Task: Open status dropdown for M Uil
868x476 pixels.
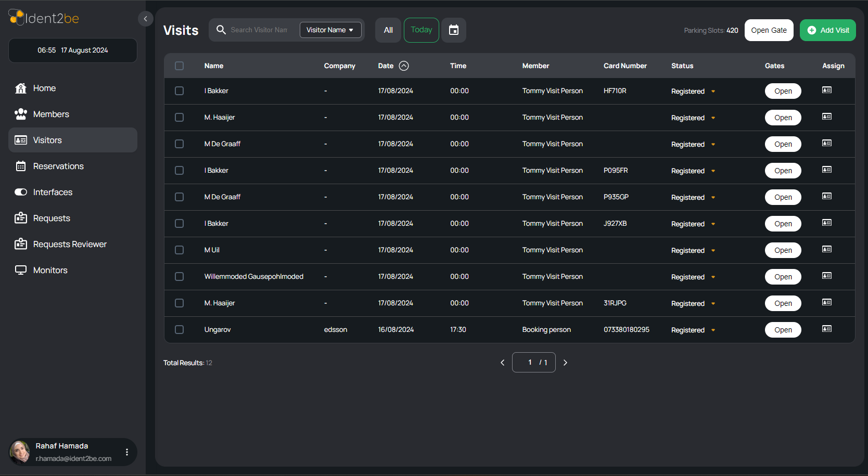Action: click(x=713, y=251)
